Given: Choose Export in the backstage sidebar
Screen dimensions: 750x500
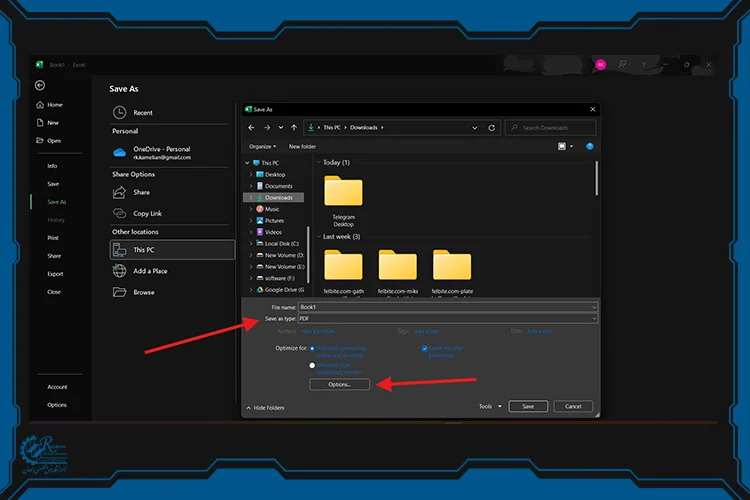Looking at the screenshot, I should [55, 274].
